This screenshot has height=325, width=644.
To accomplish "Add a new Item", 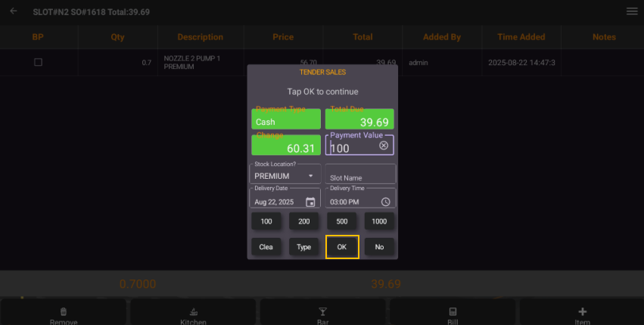I will click(x=582, y=311).
